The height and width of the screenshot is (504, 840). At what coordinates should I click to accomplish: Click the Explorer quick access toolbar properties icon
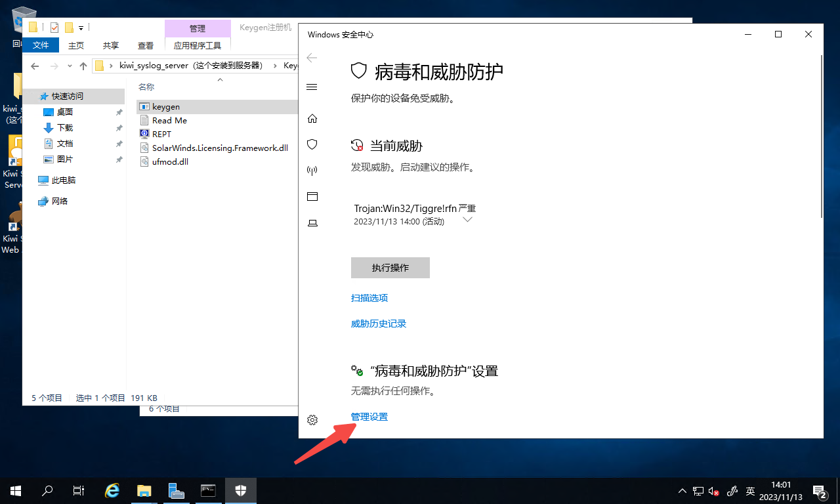tap(54, 28)
